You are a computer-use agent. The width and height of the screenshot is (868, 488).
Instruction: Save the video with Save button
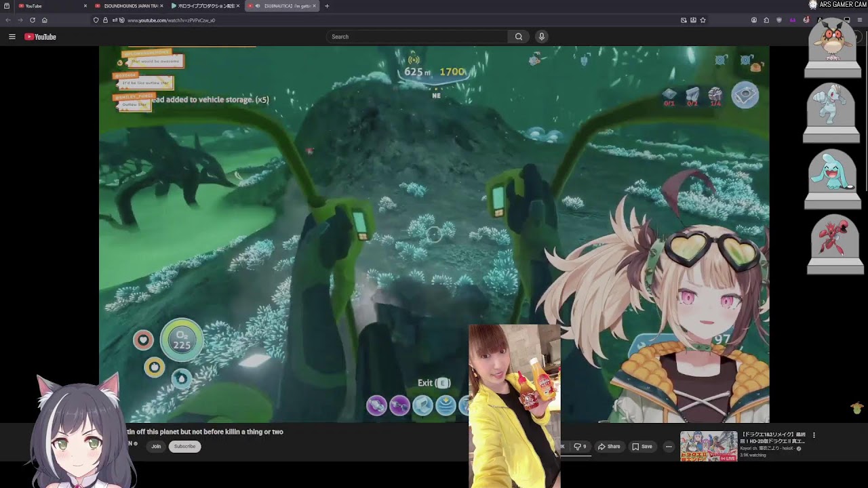[x=642, y=447]
